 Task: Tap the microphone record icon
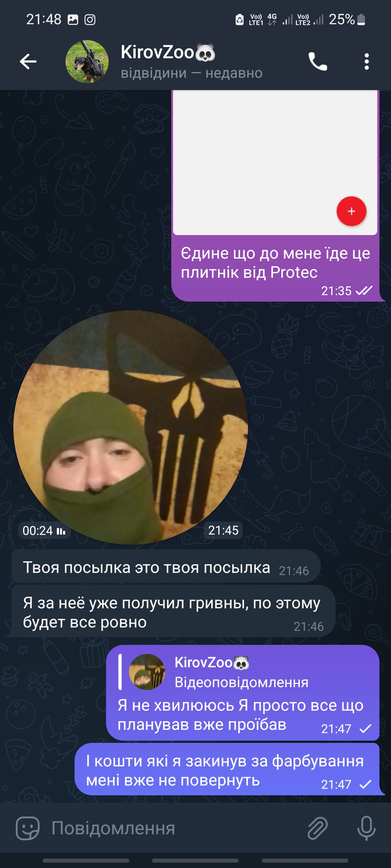(366, 828)
